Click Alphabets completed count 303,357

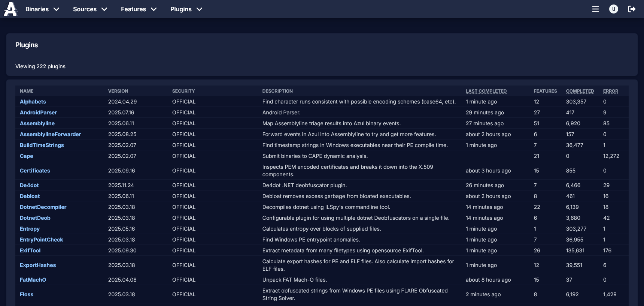coord(576,102)
